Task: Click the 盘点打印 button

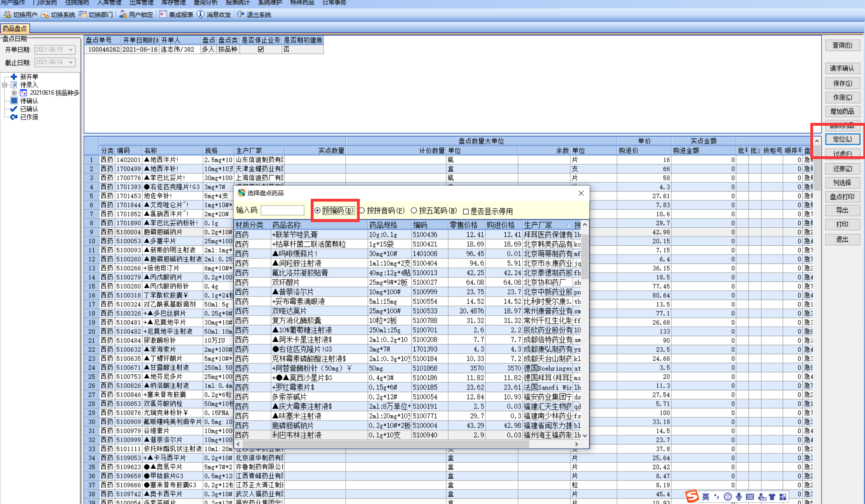Action: [842, 197]
